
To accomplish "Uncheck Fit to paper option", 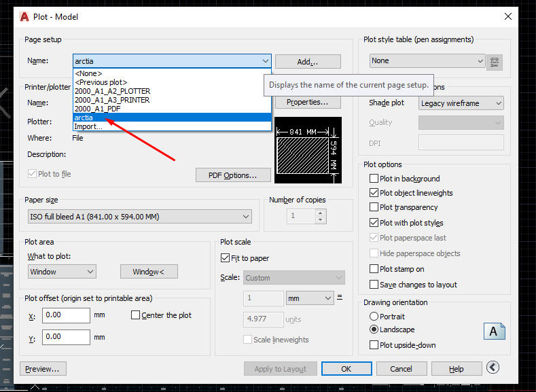I will pos(226,258).
